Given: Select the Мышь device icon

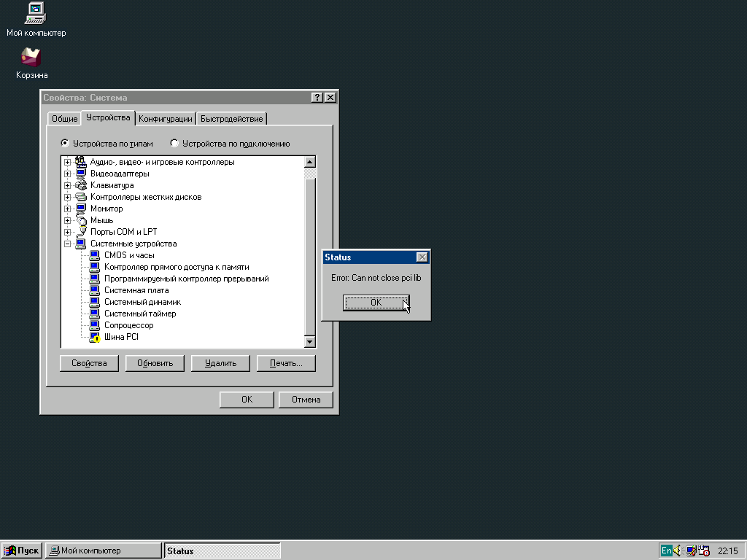Looking at the screenshot, I should [80, 220].
